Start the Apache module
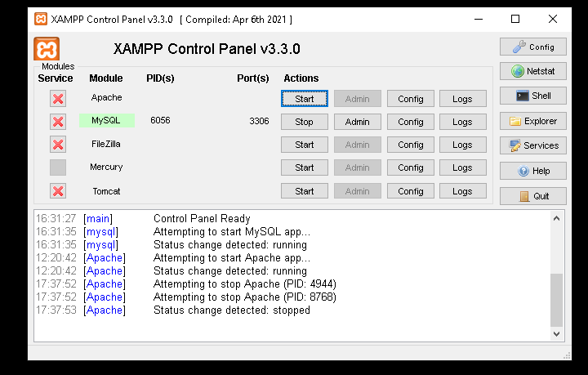 coord(304,99)
